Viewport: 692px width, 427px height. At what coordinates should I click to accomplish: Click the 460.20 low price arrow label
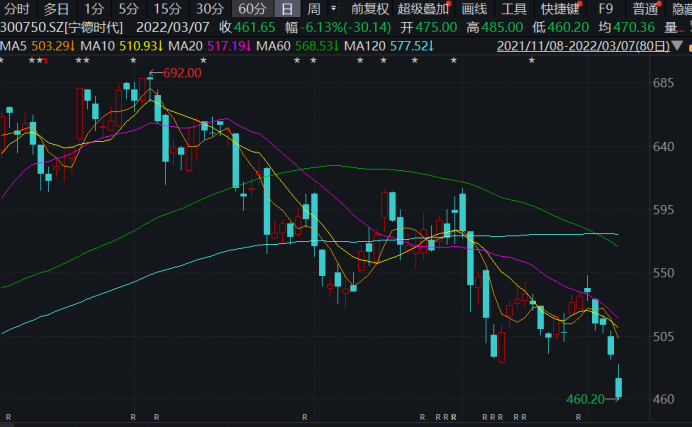[x=593, y=399]
